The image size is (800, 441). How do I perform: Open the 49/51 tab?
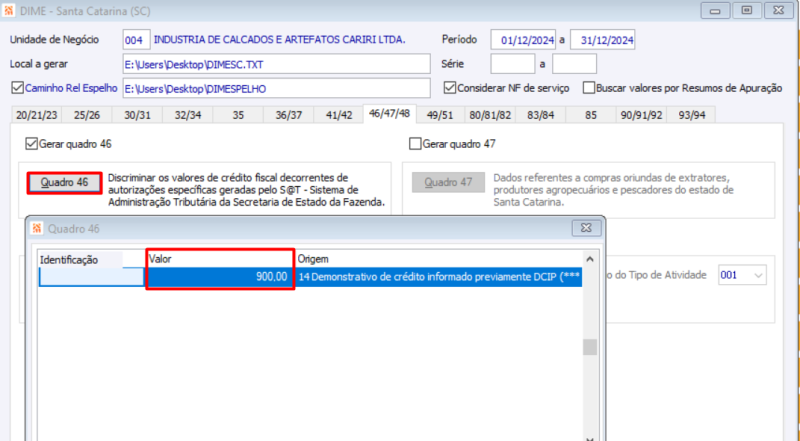(440, 115)
